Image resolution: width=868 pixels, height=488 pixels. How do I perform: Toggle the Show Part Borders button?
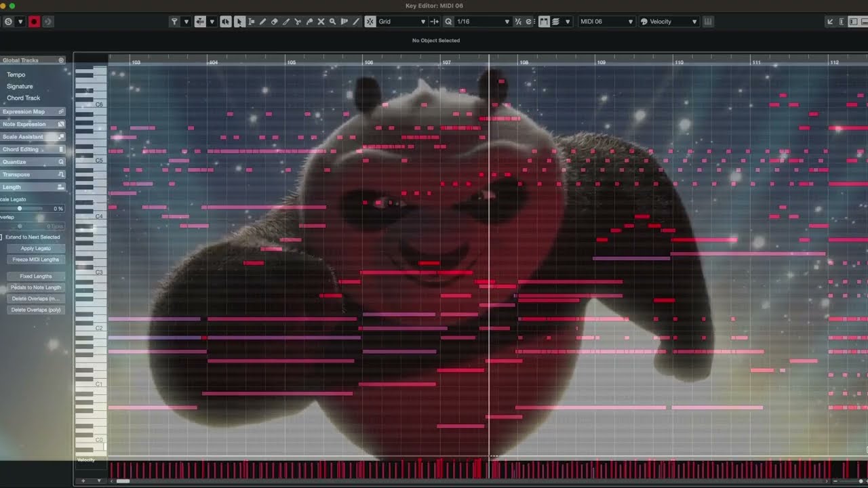pos(544,22)
